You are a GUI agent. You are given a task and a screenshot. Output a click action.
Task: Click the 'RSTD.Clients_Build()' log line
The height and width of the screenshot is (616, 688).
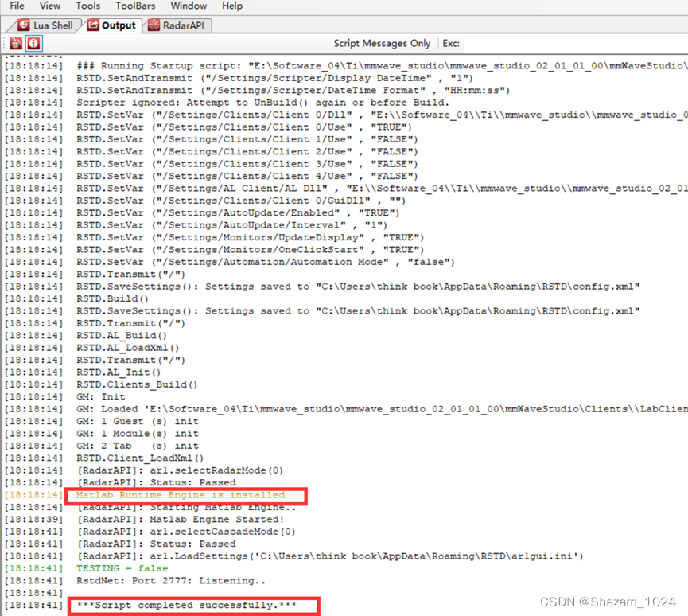pos(138,384)
